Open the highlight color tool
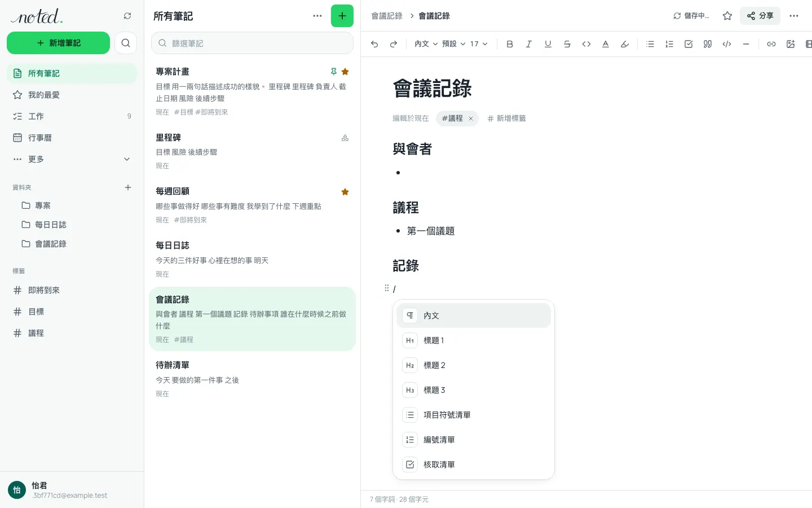The height and width of the screenshot is (508, 812). tap(625, 44)
